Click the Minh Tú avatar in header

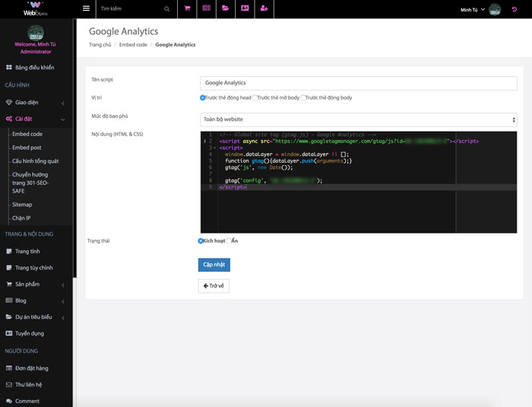point(495,10)
